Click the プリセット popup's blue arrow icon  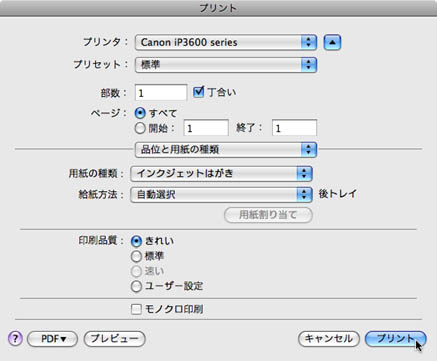[x=309, y=65]
